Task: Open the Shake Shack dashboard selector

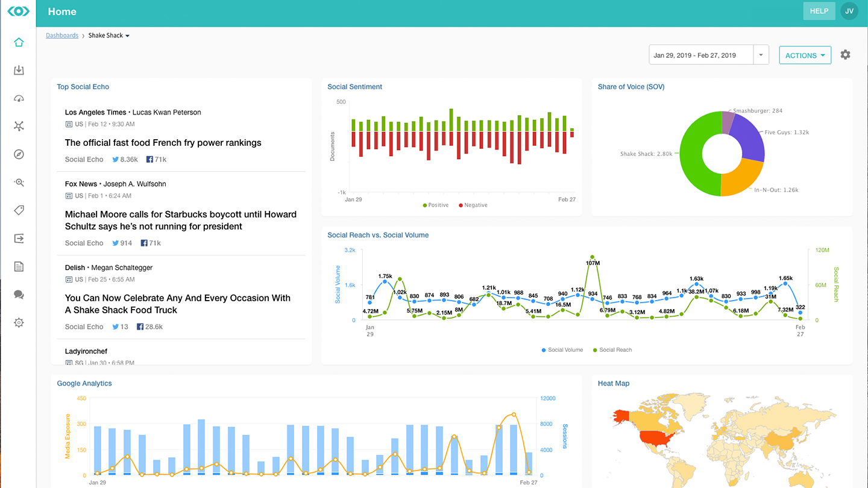Action: point(108,35)
